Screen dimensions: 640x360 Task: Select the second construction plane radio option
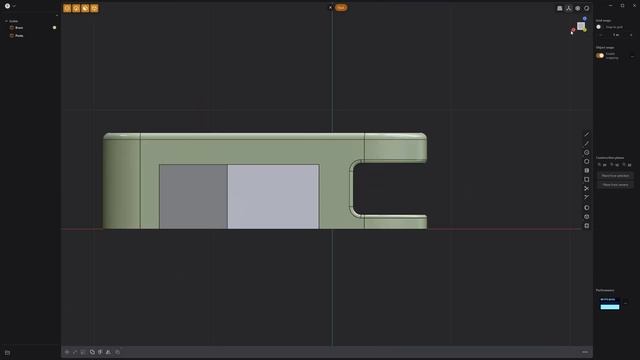(612, 165)
